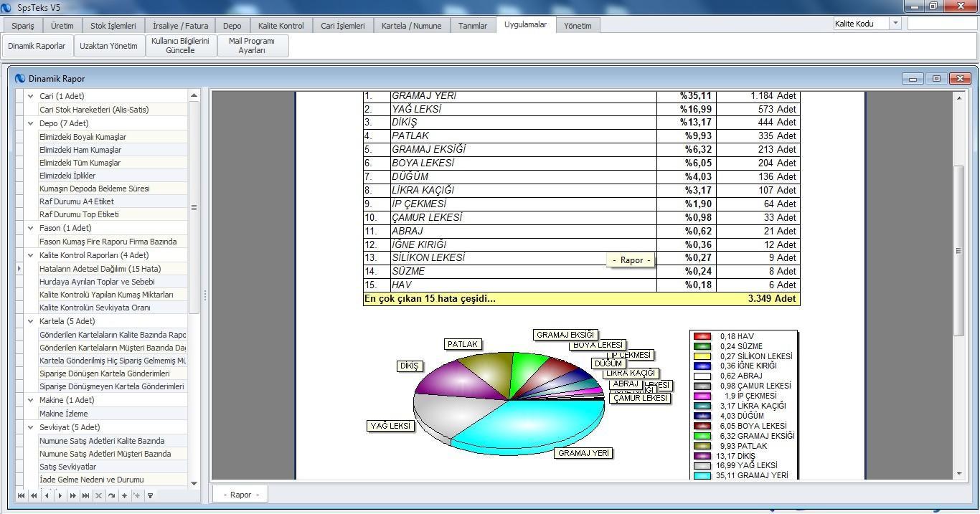The height and width of the screenshot is (514, 980).
Task: Click the go-to-bookmark navigator icon
Action: (137, 495)
